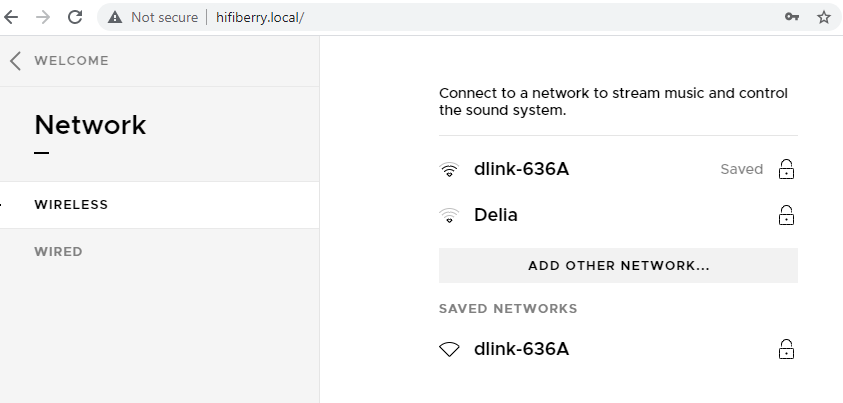This screenshot has width=843, height=403.
Task: Click the lock icon next to Delia
Action: (x=787, y=214)
